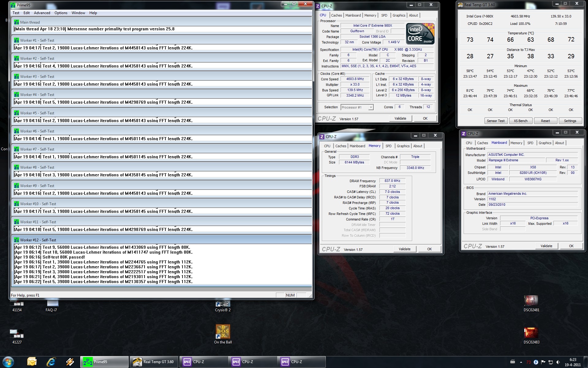Click Winamp lightning icon in taskbar
This screenshot has height=368, width=588.
[x=70, y=362]
